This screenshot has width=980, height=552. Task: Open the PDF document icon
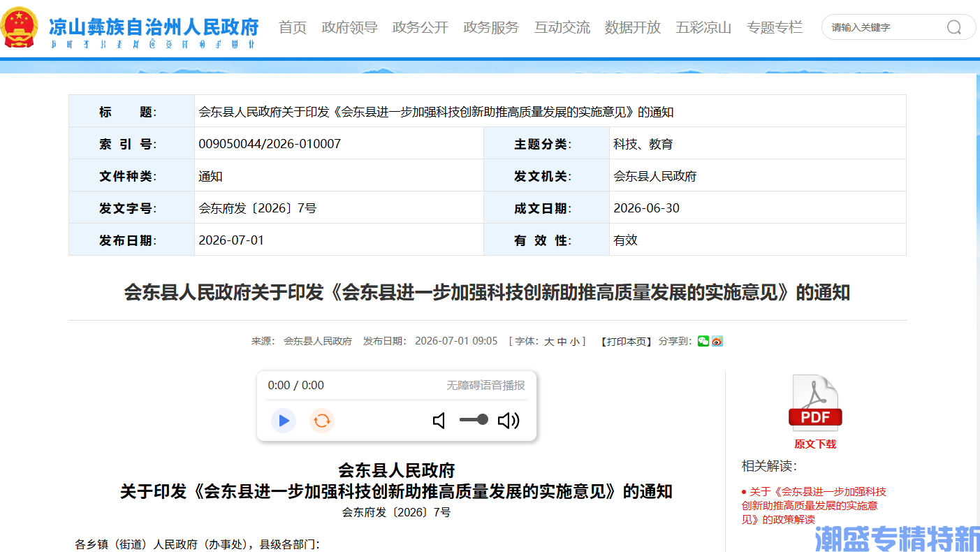point(815,402)
